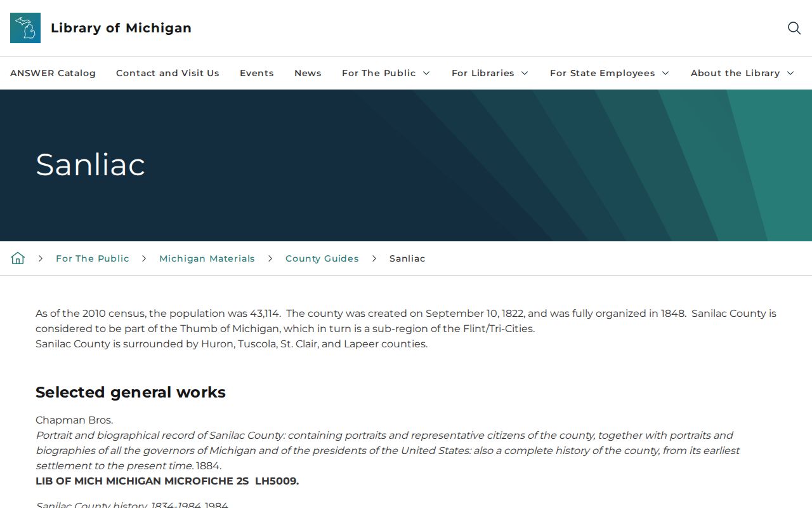Click the For State Employees menu label

point(603,73)
